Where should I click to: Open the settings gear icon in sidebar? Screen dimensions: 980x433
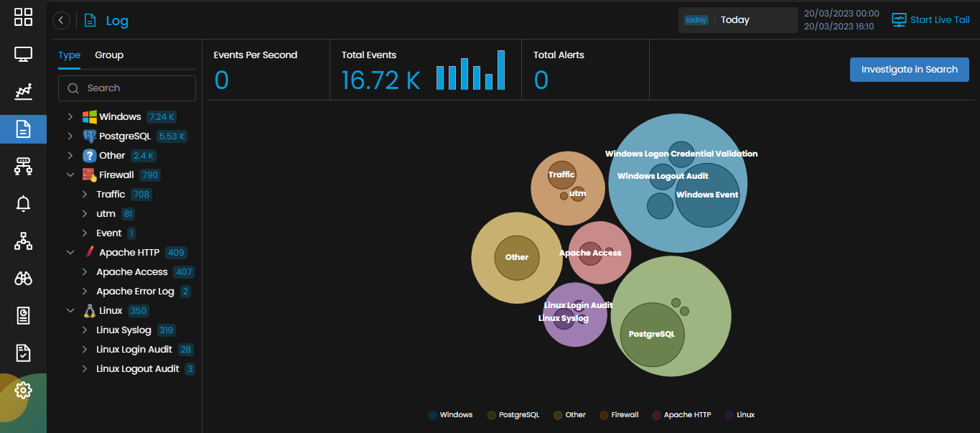(x=23, y=391)
